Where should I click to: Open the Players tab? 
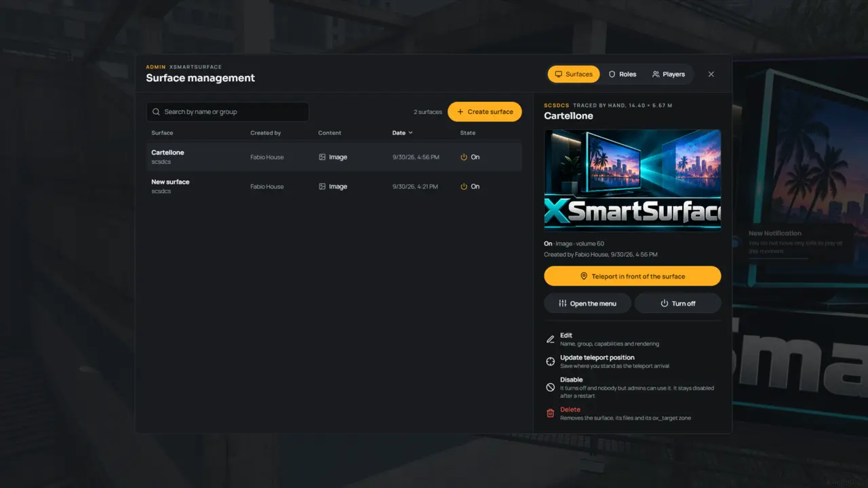click(669, 75)
